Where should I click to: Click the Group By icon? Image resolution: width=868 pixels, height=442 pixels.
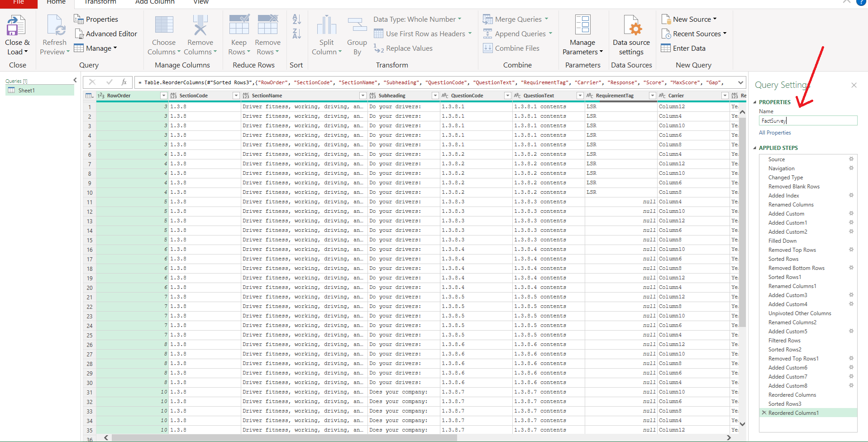pos(357,25)
